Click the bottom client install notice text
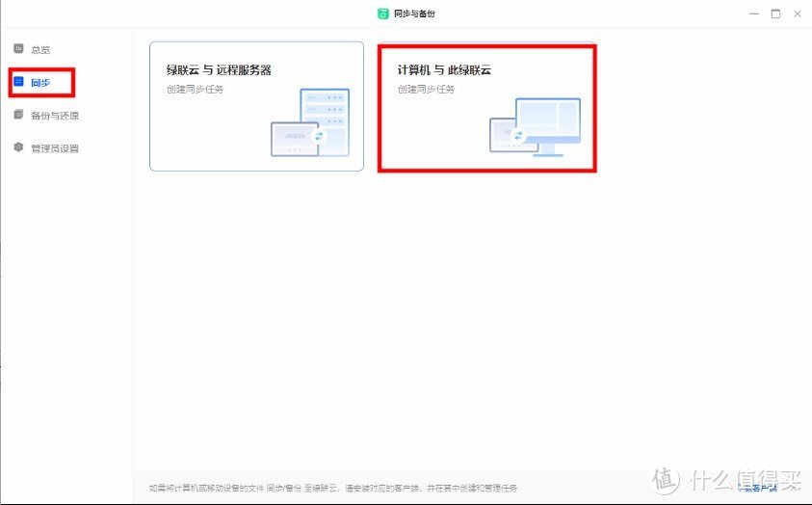Viewport: 812px width, 505px height. [333, 488]
